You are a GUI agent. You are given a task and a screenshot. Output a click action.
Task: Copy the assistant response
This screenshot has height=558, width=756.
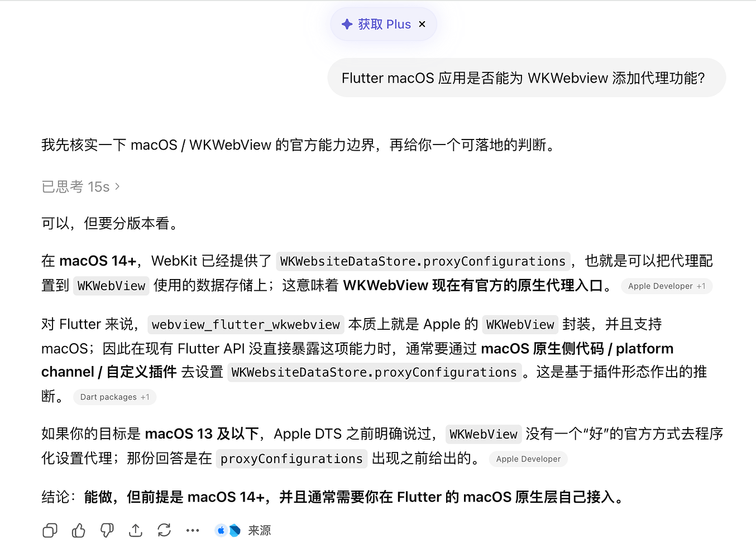50,530
